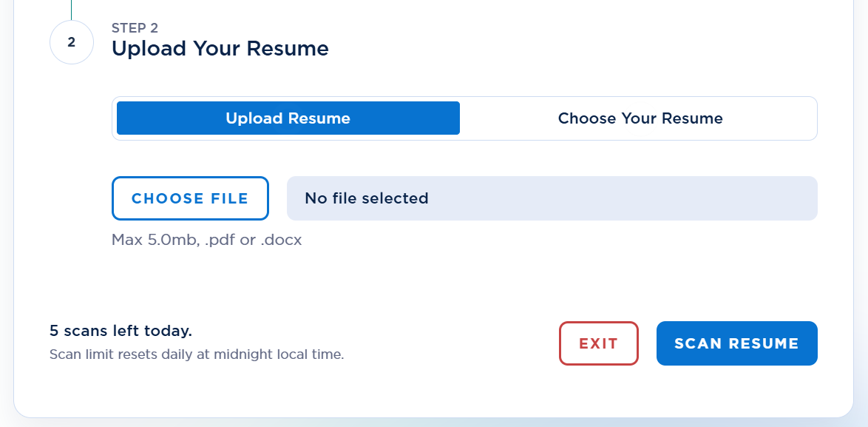Browse for a resume file to upload
Screen dimensions: 868x427
tap(190, 198)
